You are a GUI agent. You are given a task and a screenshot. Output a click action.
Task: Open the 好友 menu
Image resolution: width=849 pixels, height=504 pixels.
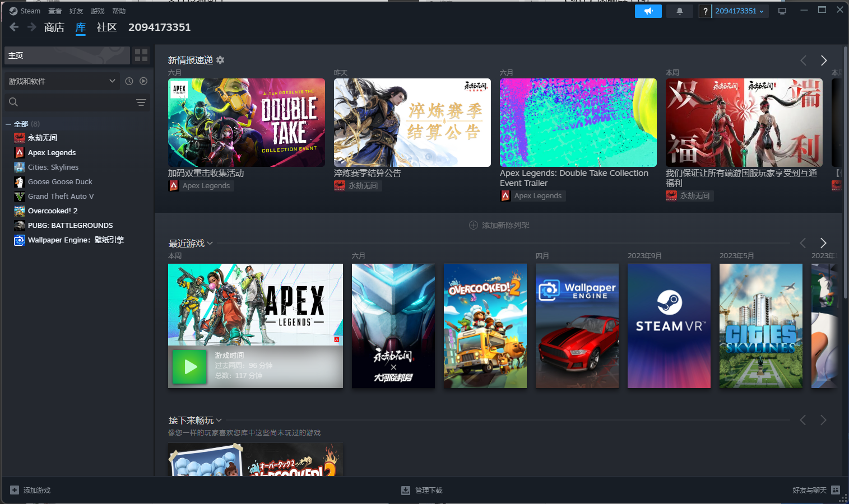(76, 11)
